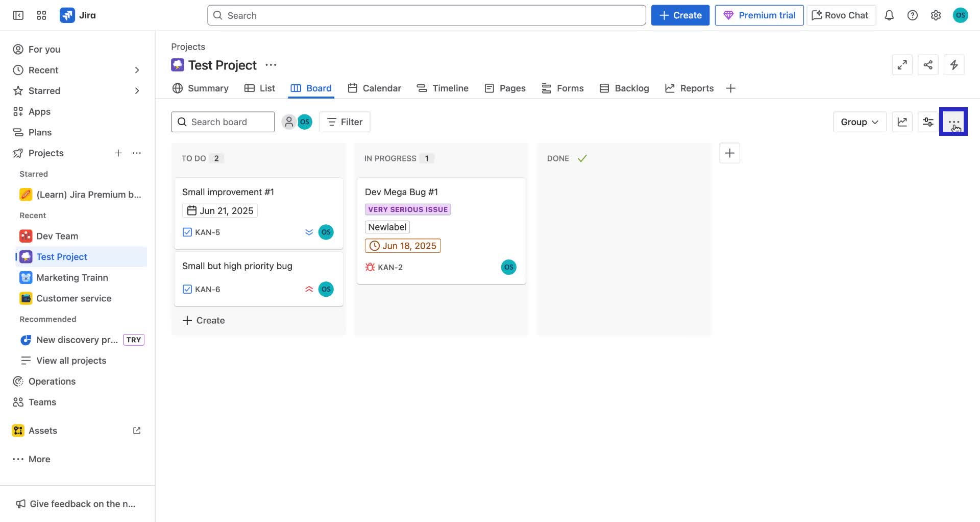Open Test Project more options menu

point(271,65)
